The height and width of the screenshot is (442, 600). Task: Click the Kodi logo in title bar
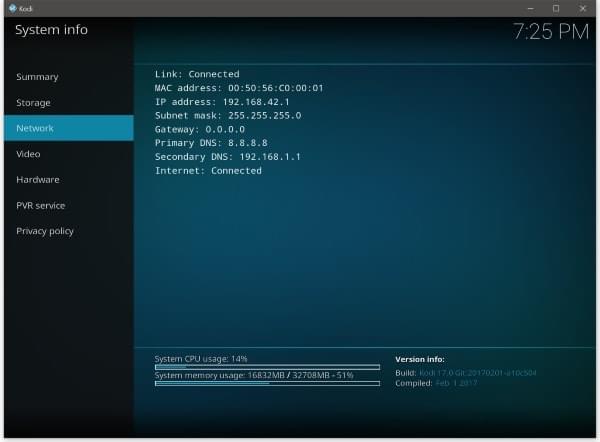tap(10, 7)
